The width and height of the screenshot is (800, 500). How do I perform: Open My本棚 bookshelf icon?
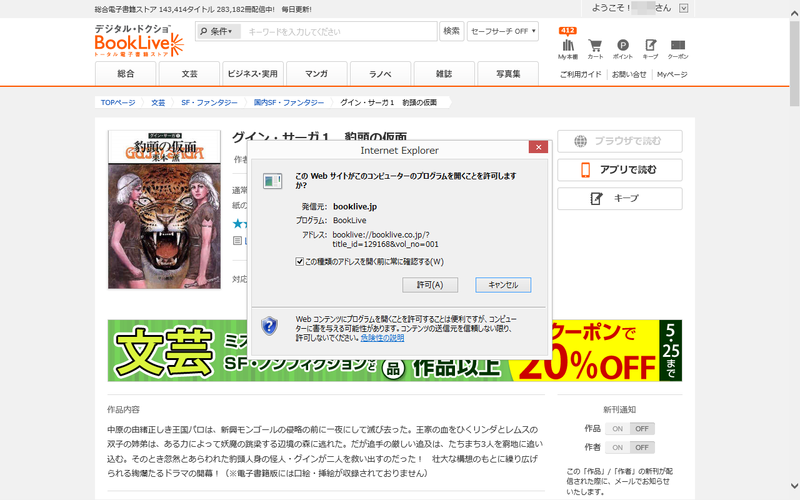pos(568,46)
